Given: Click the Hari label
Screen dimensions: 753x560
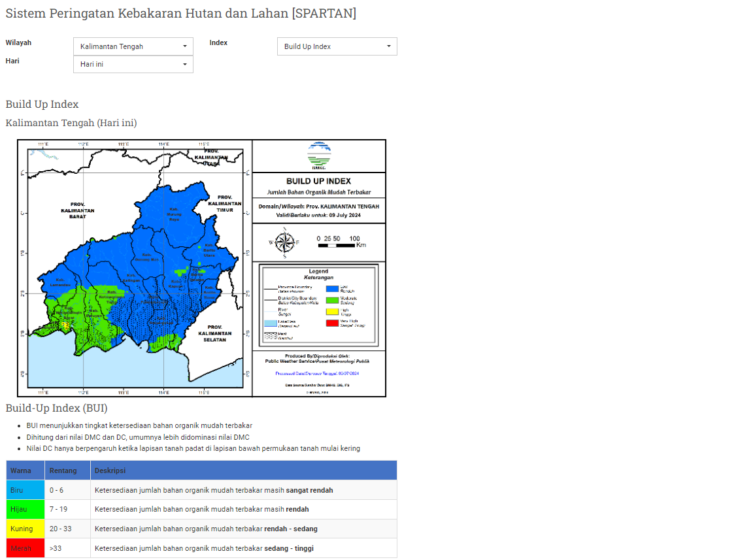Looking at the screenshot, I should click(12, 61).
